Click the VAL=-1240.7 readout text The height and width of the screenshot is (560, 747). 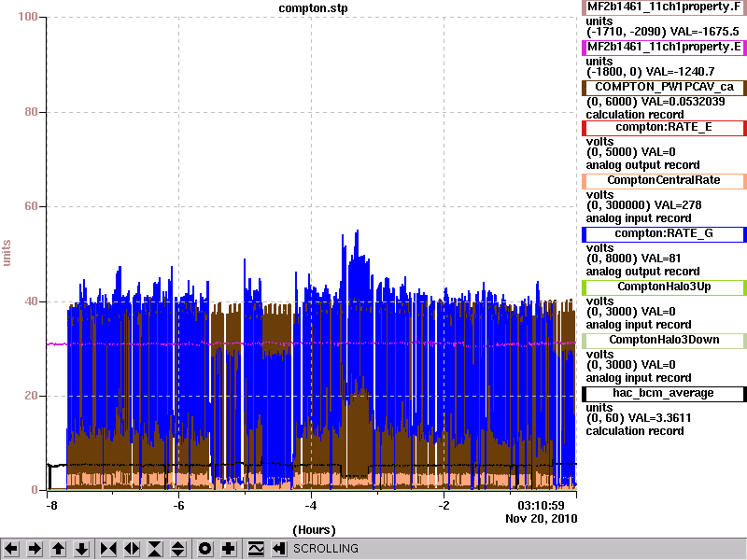click(x=681, y=72)
